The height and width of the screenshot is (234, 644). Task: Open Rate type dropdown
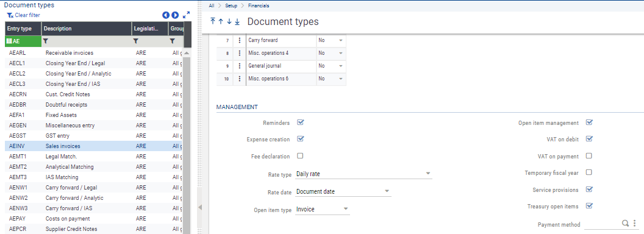tap(428, 174)
